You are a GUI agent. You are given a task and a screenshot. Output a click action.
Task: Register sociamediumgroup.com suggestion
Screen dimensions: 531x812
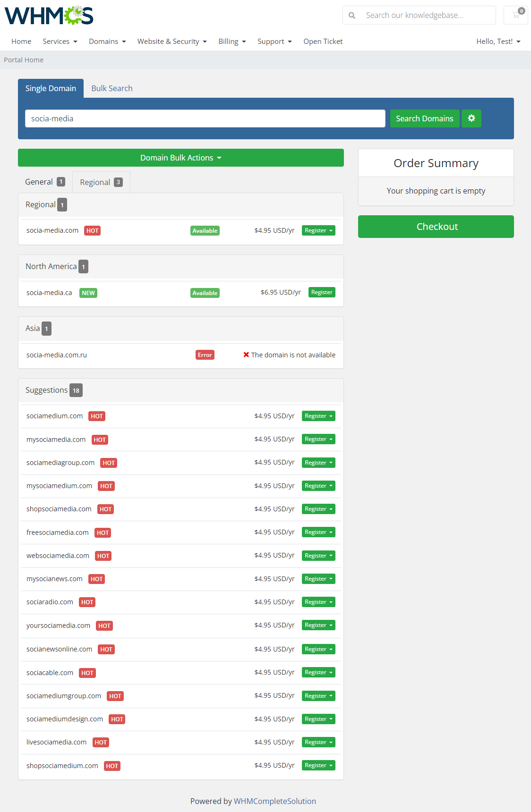tap(318, 696)
